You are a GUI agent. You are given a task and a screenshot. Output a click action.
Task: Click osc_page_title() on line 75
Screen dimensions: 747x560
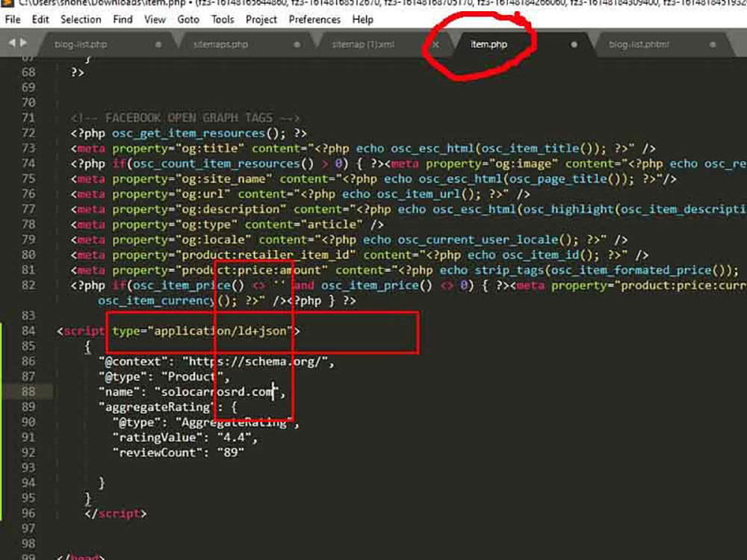pos(564,179)
